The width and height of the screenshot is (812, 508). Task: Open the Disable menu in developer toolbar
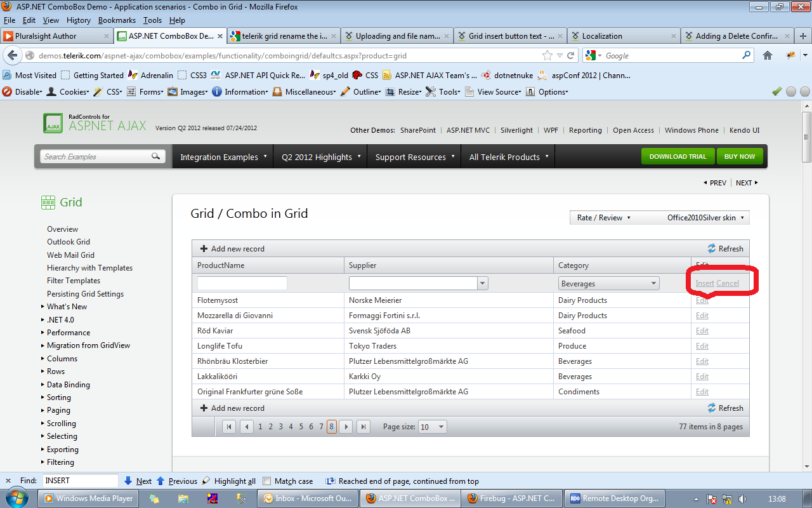tap(23, 91)
